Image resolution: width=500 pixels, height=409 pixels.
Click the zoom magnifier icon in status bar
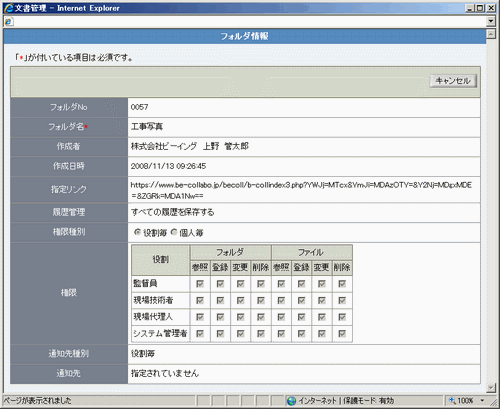[452, 400]
